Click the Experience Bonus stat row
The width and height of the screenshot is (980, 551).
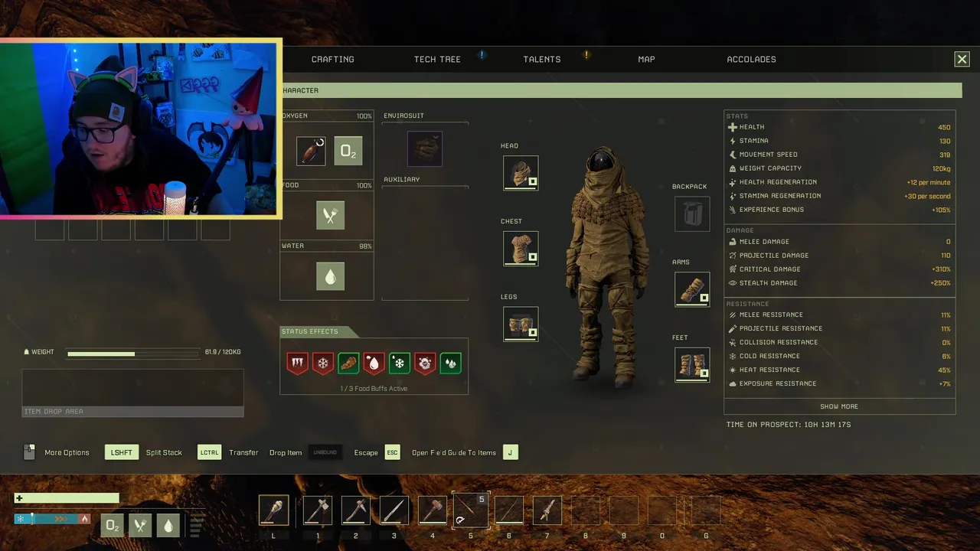[x=839, y=210]
